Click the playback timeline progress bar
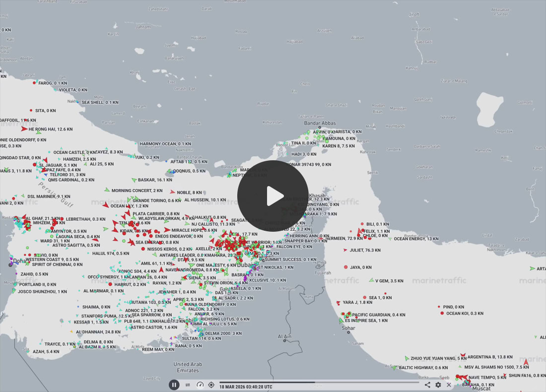The image size is (546, 392). pos(318,382)
